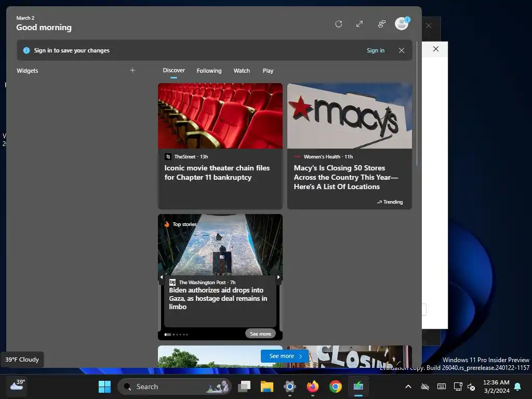Click the Widgets section heading

[x=28, y=71]
